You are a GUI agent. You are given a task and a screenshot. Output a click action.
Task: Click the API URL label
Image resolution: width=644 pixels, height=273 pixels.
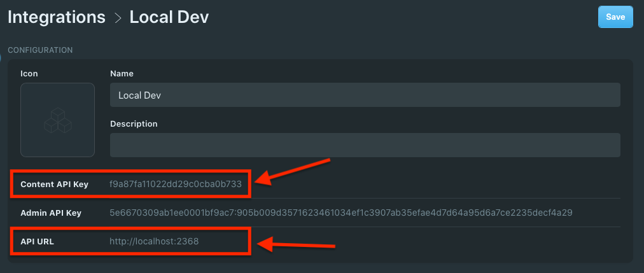(x=37, y=242)
